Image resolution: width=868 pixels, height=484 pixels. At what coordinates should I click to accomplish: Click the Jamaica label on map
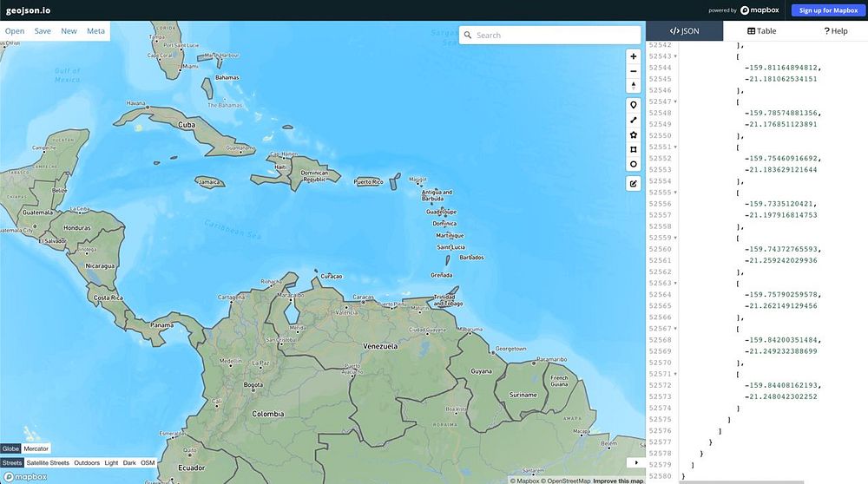click(x=209, y=182)
